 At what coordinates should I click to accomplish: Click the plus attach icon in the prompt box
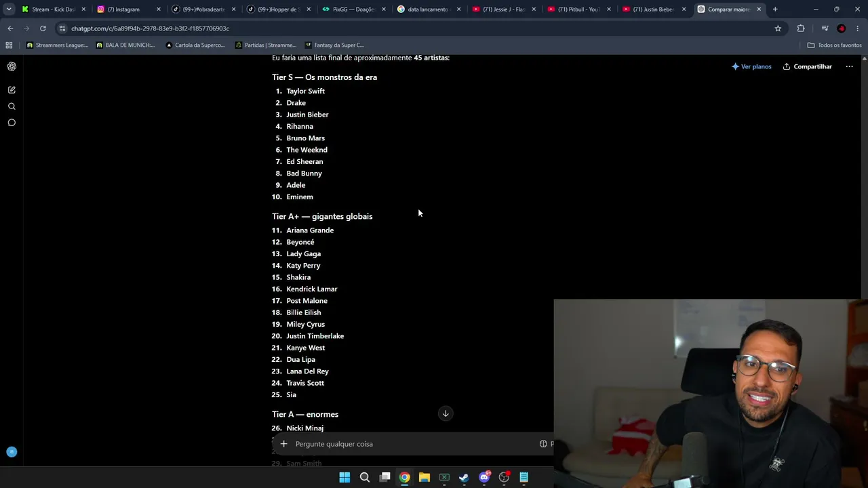tap(283, 444)
